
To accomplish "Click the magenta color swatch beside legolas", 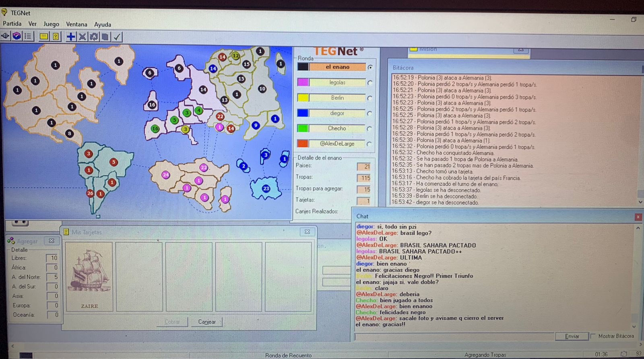I will pos(303,82).
